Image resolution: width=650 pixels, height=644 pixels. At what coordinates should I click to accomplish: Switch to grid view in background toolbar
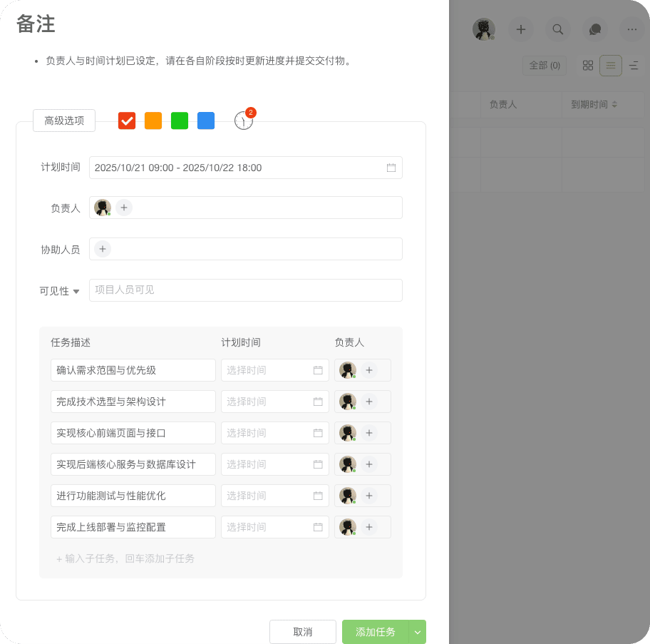pyautogui.click(x=588, y=66)
